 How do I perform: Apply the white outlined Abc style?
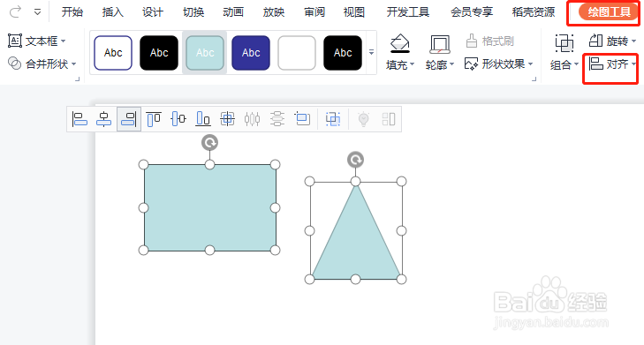113,53
